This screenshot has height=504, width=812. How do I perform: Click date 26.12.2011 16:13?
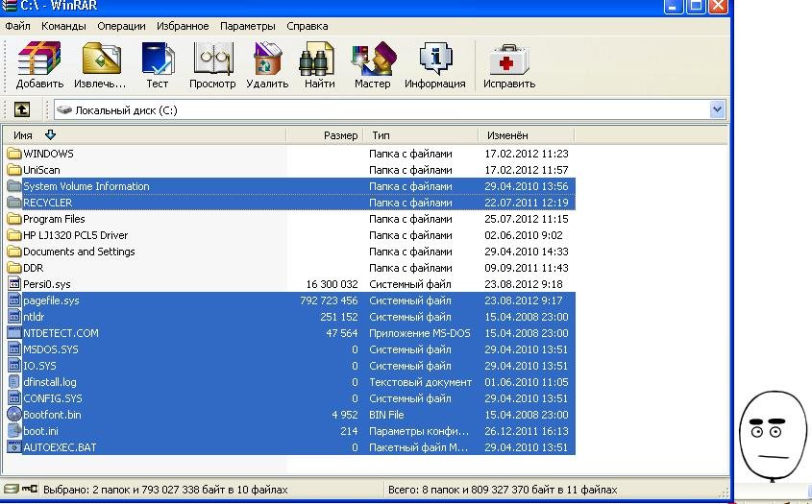click(527, 431)
